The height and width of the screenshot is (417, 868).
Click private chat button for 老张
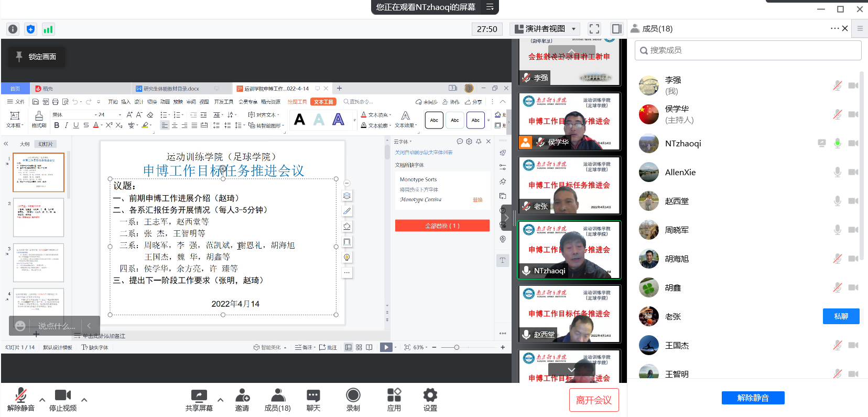(x=841, y=316)
